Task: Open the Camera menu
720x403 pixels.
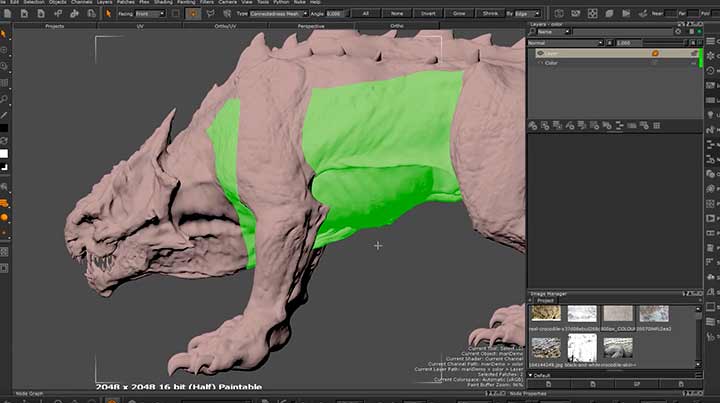Action: pos(227,2)
